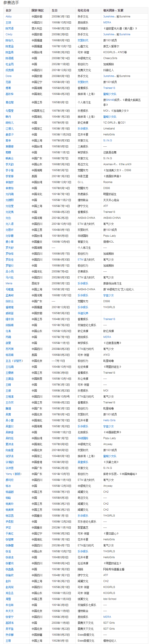Click the 王菊 name link

point(8,640)
